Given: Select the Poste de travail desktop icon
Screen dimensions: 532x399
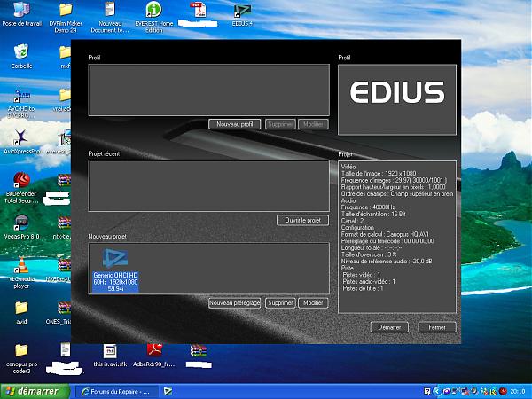Looking at the screenshot, I should pyautogui.click(x=21, y=15).
